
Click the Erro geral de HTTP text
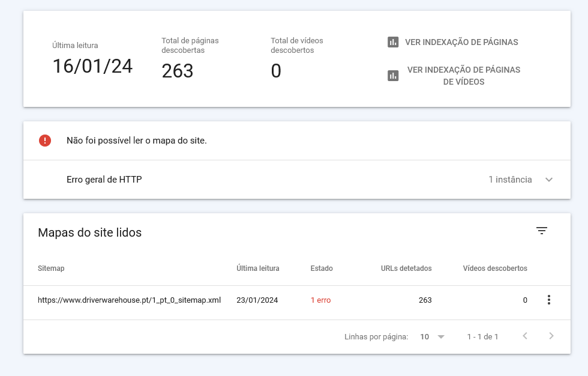104,180
